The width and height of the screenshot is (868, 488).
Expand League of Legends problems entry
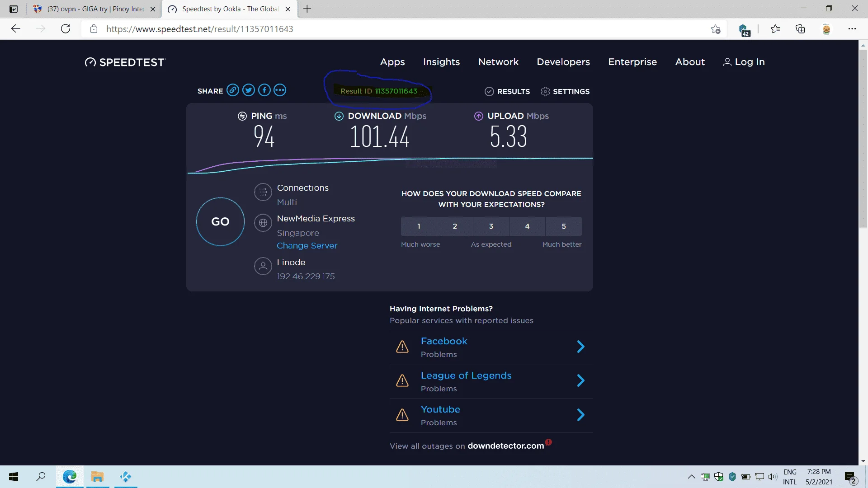pyautogui.click(x=581, y=381)
